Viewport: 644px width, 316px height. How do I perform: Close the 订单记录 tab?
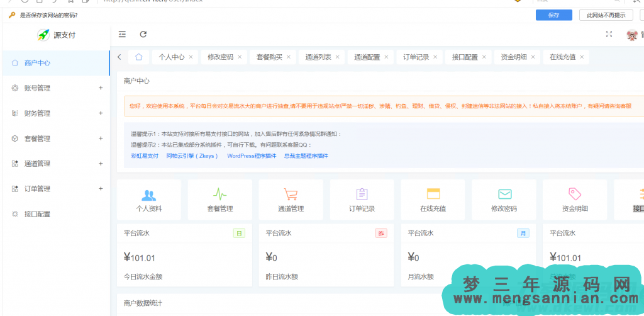[x=435, y=57]
